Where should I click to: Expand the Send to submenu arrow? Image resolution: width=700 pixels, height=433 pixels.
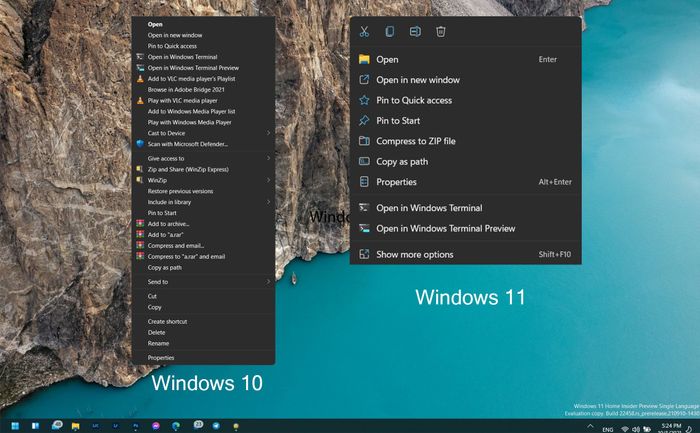268,282
